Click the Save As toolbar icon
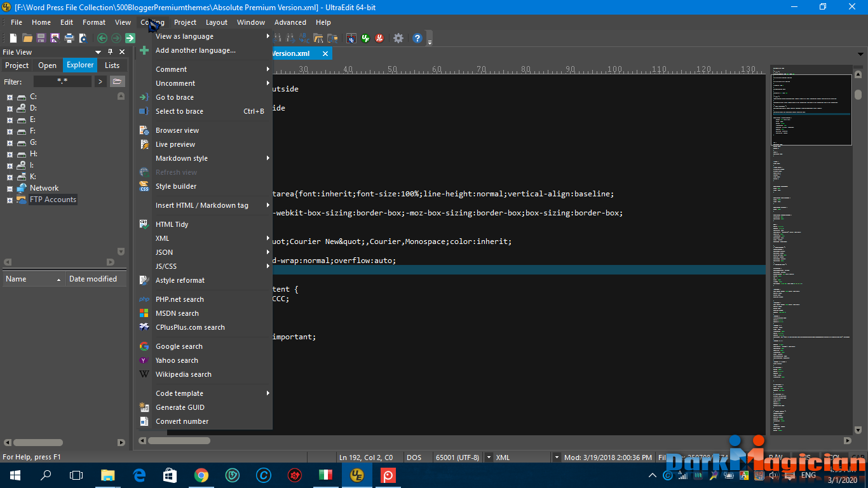The height and width of the screenshot is (488, 868). (55, 38)
